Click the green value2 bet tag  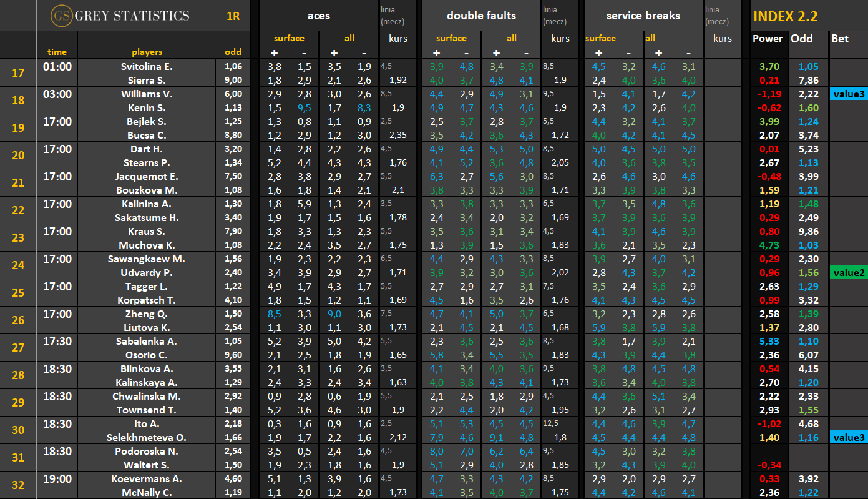coord(849,273)
